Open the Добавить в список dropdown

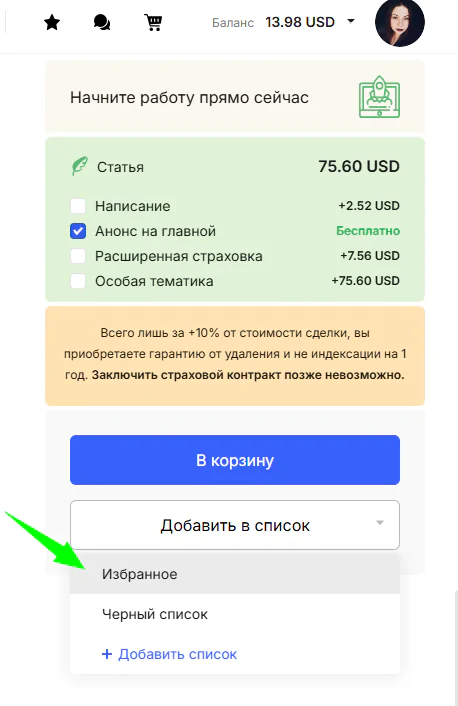tap(235, 525)
